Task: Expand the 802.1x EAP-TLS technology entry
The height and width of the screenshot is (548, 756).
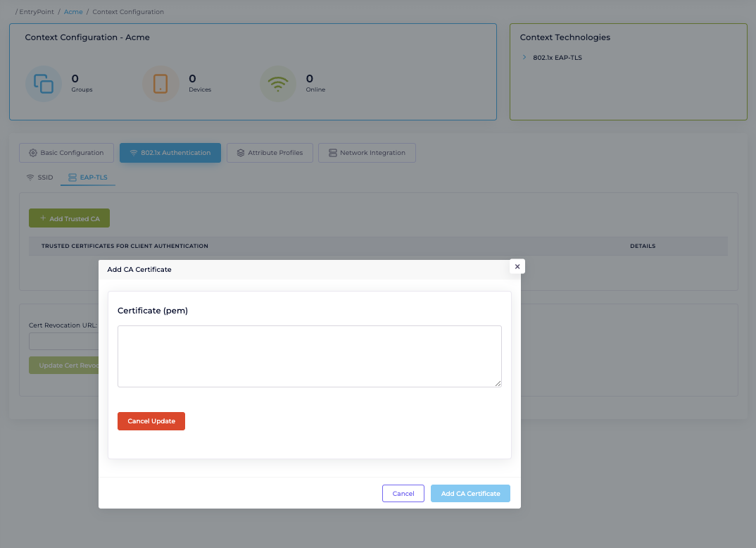Action: pos(524,58)
